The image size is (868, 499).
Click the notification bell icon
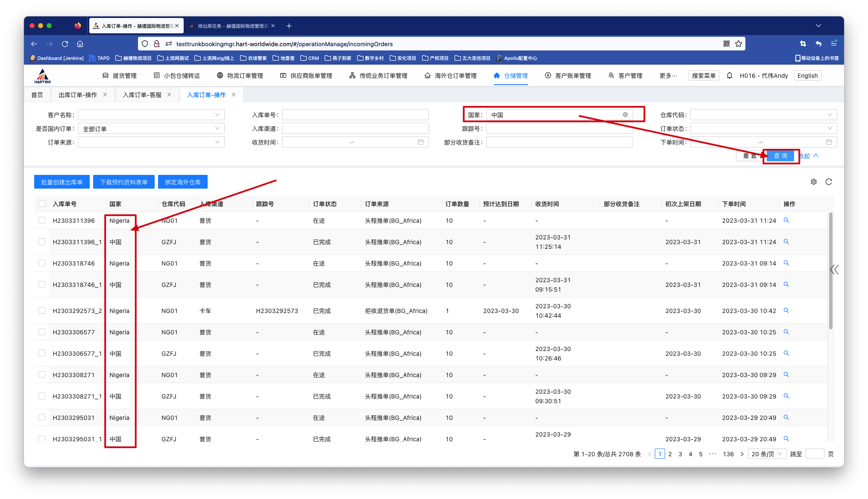pos(730,76)
